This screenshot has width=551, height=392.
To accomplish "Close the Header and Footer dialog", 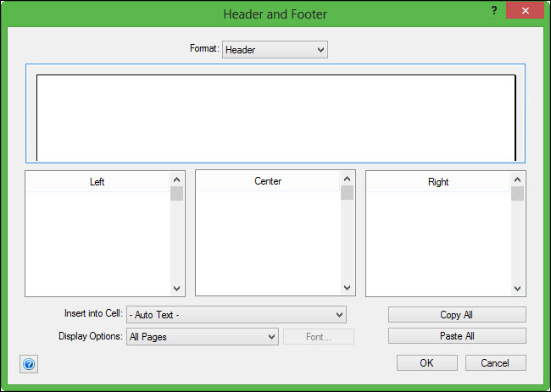I will 525,10.
